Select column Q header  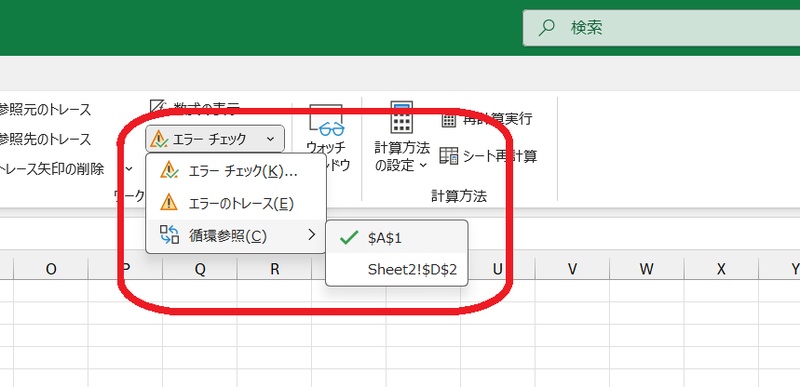[200, 269]
